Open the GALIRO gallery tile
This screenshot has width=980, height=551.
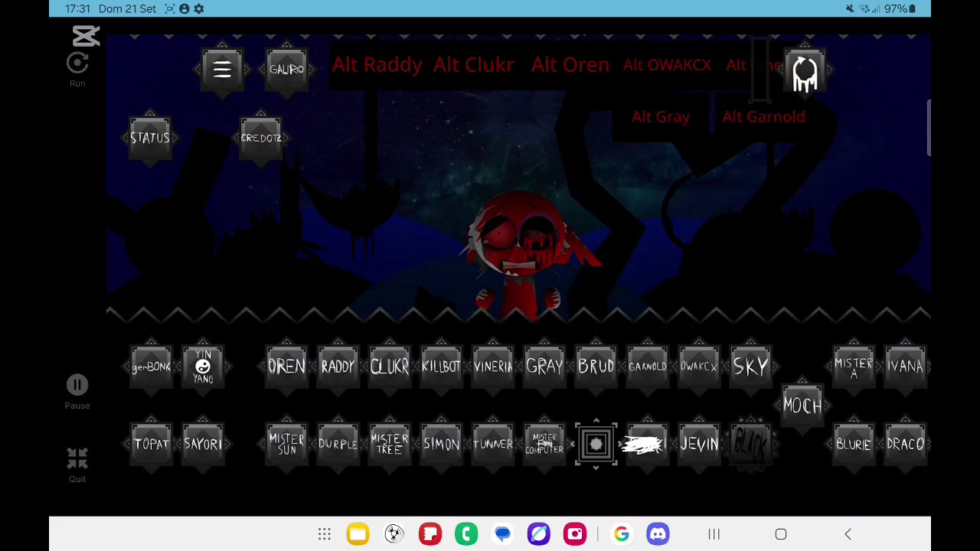[286, 70]
